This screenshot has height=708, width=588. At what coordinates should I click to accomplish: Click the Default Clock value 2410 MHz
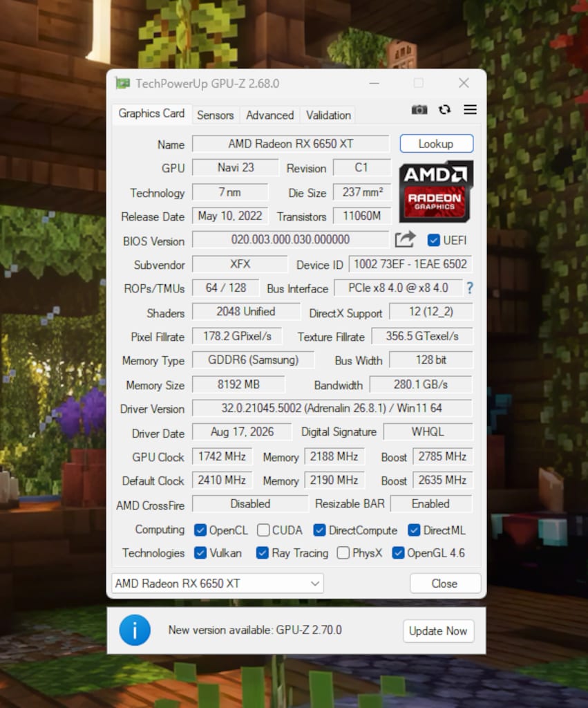click(x=222, y=480)
